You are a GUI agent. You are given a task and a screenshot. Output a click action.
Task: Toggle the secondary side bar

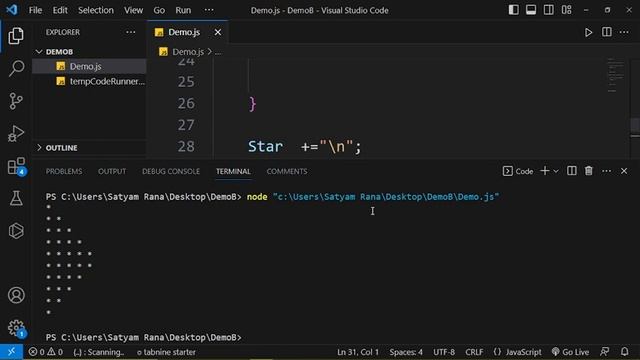tap(549, 10)
